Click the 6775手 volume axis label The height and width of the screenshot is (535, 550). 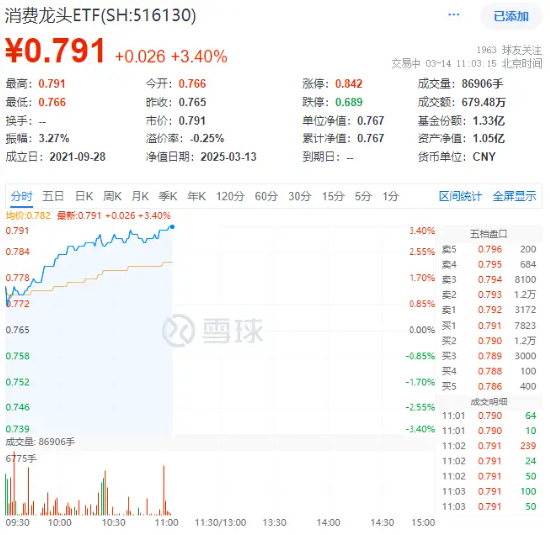(x=21, y=459)
